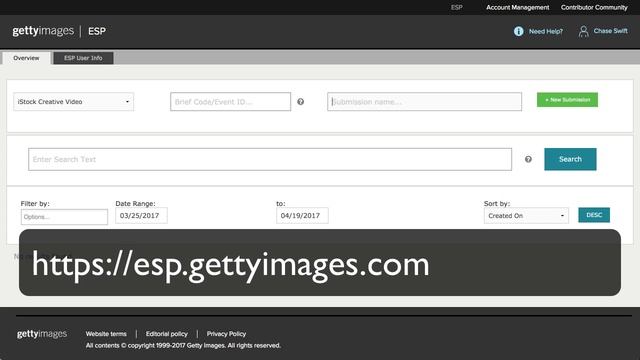
Task: Open the Website terms link
Action: (x=106, y=334)
